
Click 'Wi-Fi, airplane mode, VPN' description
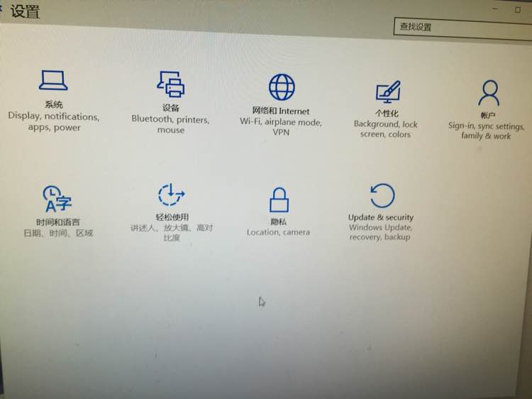281,126
